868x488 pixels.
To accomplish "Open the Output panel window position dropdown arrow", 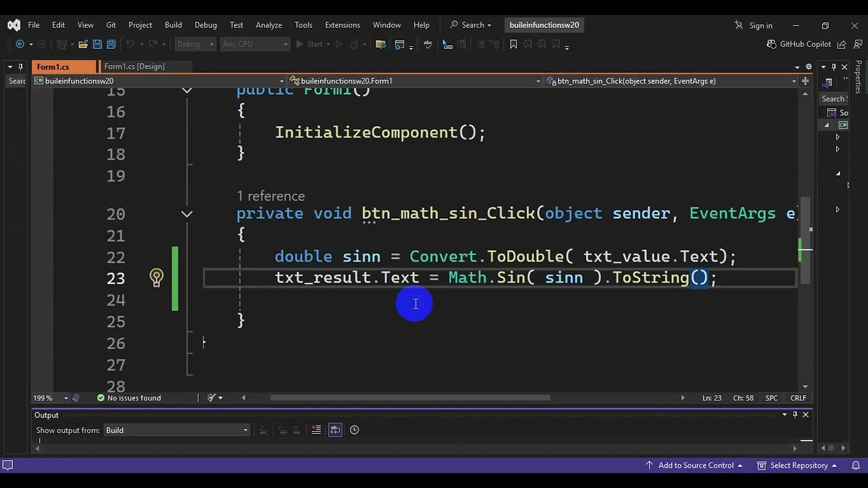I will [x=785, y=415].
